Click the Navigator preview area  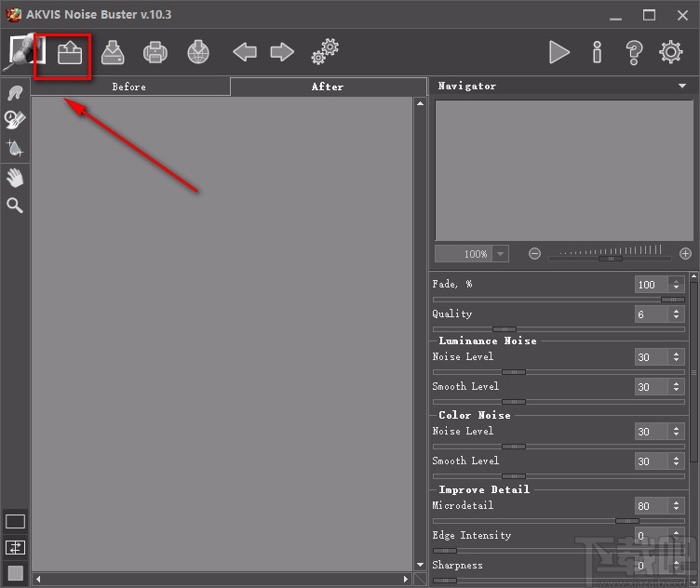(x=564, y=170)
